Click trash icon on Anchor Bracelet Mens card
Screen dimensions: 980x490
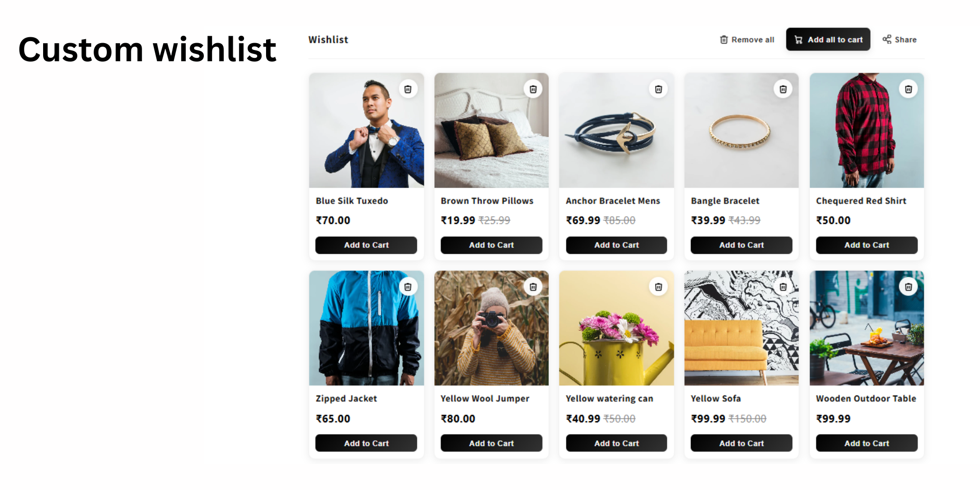(x=658, y=89)
